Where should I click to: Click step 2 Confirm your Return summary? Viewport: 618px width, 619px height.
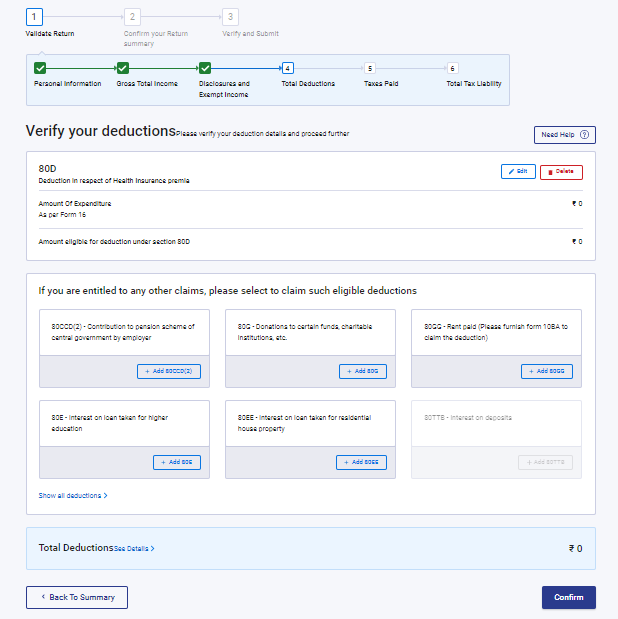coord(133,17)
